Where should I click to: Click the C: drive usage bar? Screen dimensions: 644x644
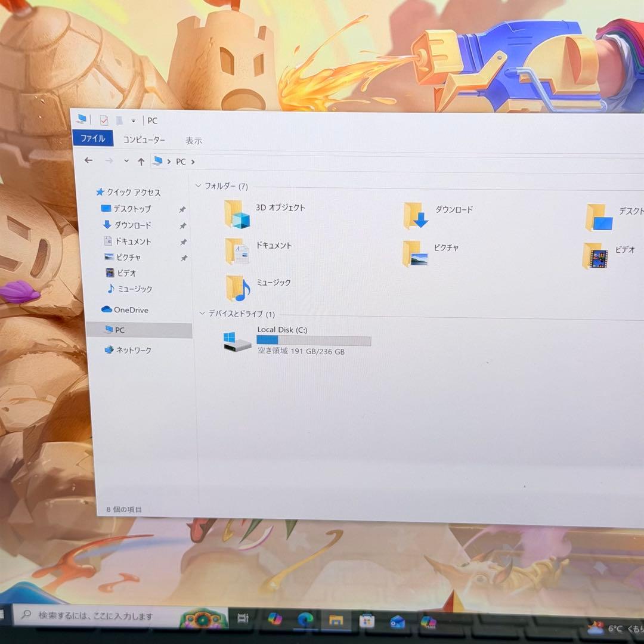point(314,340)
